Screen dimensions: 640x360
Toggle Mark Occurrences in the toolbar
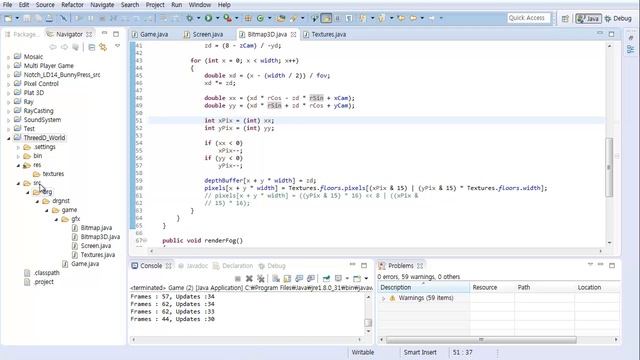[x=326, y=18]
